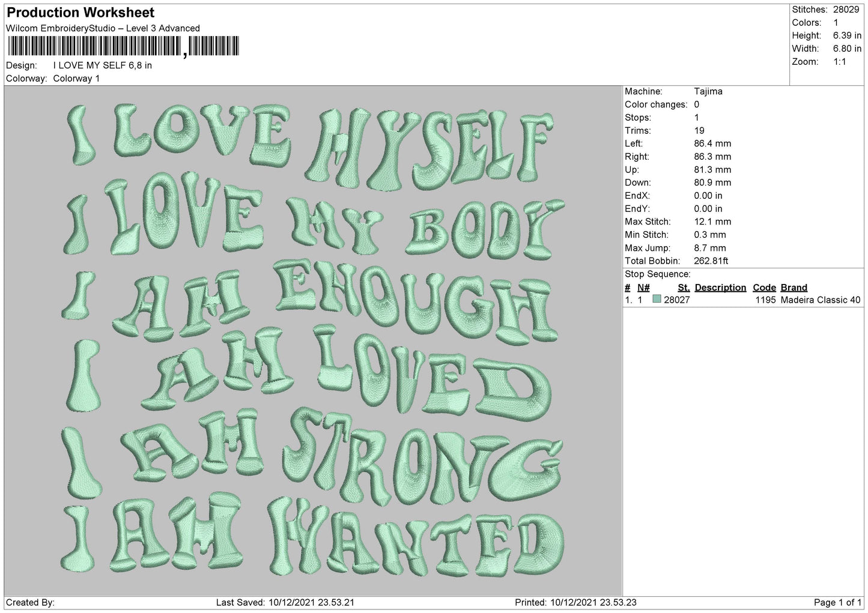Click the 'Stop Sequence:' heading
The height and width of the screenshot is (613, 868).
click(658, 274)
